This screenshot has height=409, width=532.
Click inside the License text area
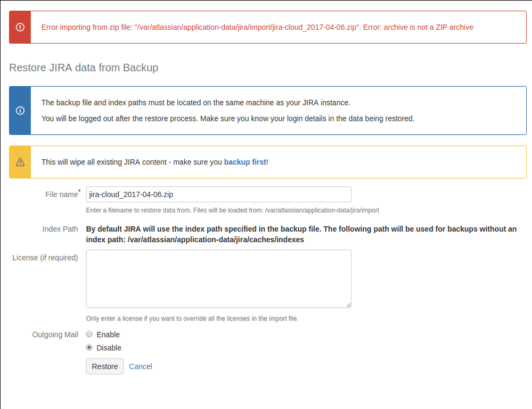(x=218, y=279)
